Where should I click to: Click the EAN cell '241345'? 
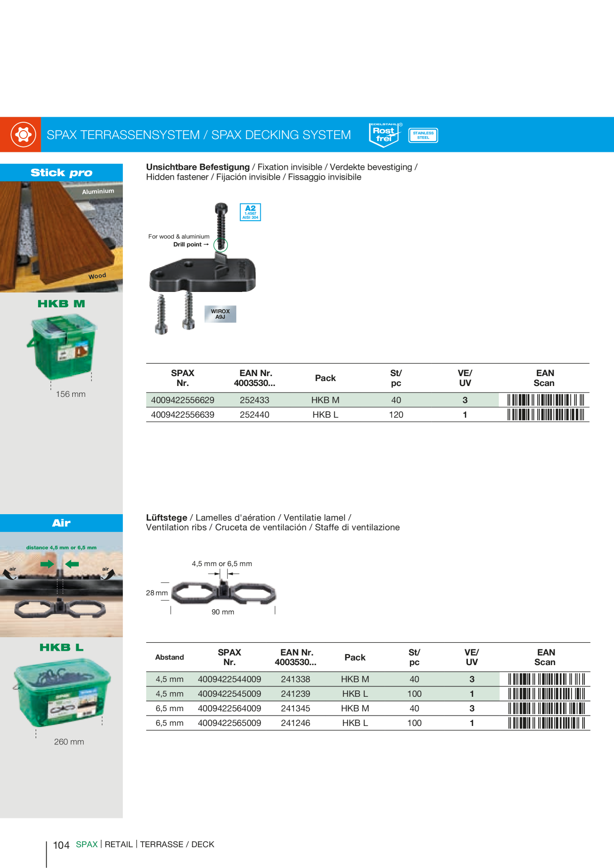(296, 708)
